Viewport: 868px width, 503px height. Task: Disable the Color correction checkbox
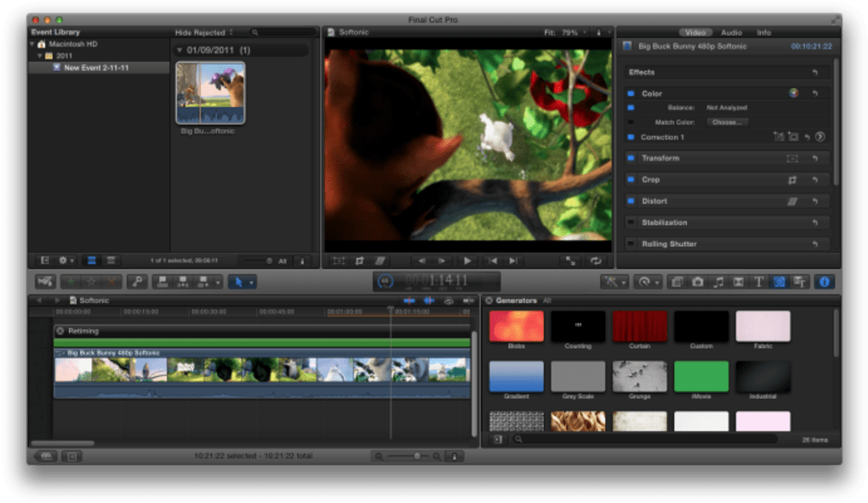coord(629,93)
